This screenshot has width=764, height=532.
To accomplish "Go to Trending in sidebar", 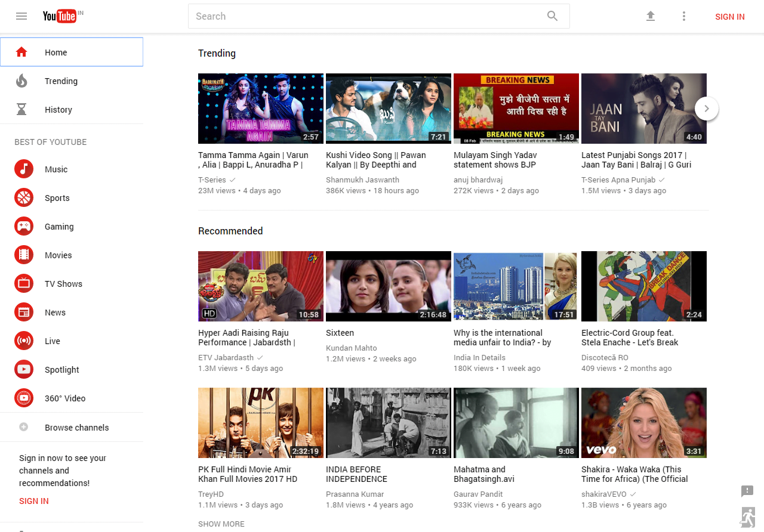I will pyautogui.click(x=61, y=81).
